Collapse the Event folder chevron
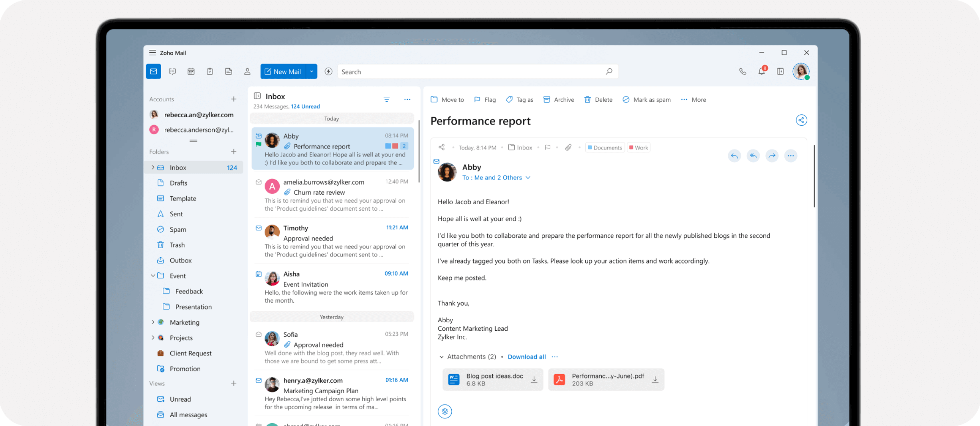This screenshot has width=980, height=426. tap(152, 276)
